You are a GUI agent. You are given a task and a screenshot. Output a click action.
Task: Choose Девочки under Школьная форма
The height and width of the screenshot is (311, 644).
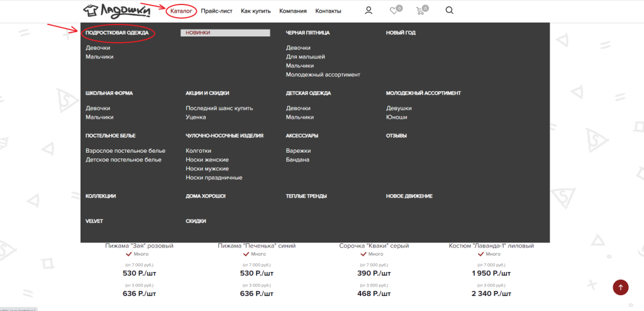coord(97,108)
